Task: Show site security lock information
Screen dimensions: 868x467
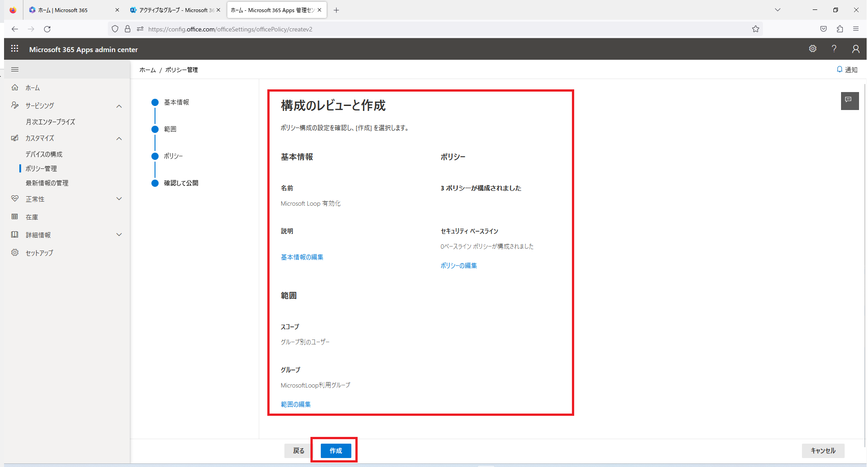Action: click(x=128, y=29)
